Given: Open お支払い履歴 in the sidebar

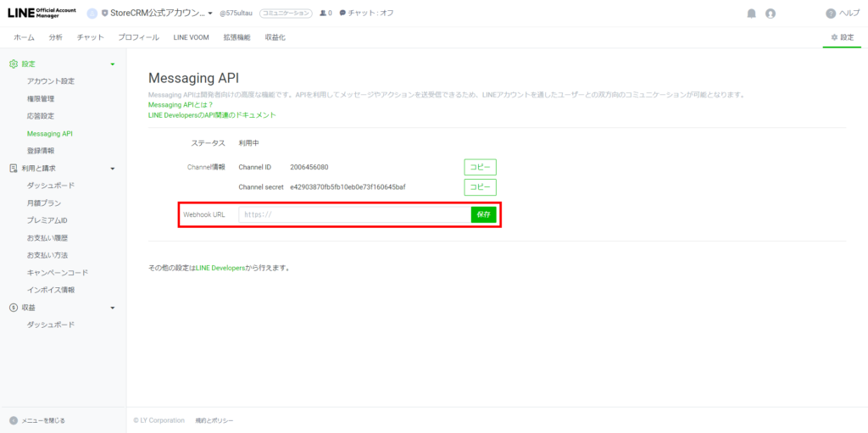Looking at the screenshot, I should point(47,238).
